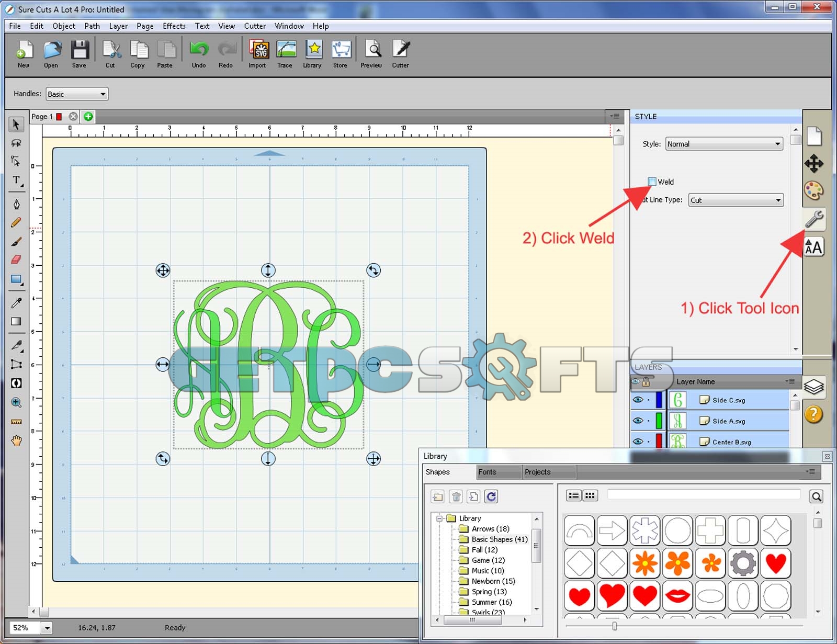Select the Eraser tool
Viewport: 837px width, 644px height.
[x=16, y=259]
